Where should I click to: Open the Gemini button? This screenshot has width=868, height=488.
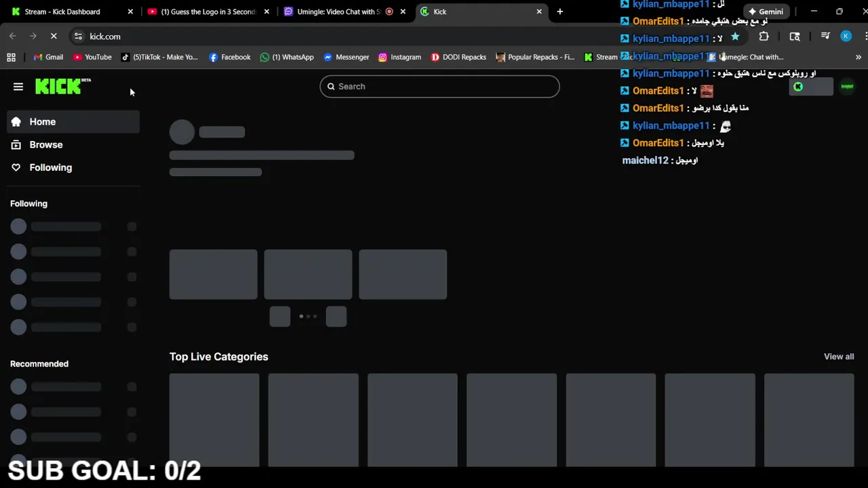tap(765, 12)
